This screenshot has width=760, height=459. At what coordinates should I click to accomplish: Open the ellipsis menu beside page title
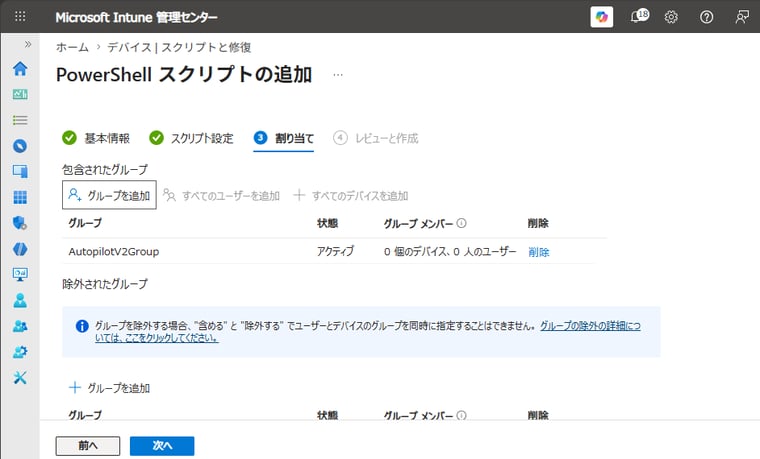(338, 75)
